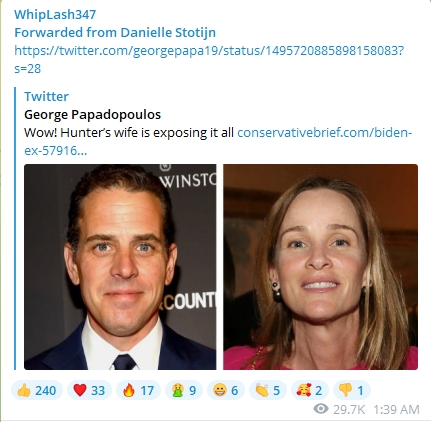Open the conservativebrief.com article link

(218, 142)
